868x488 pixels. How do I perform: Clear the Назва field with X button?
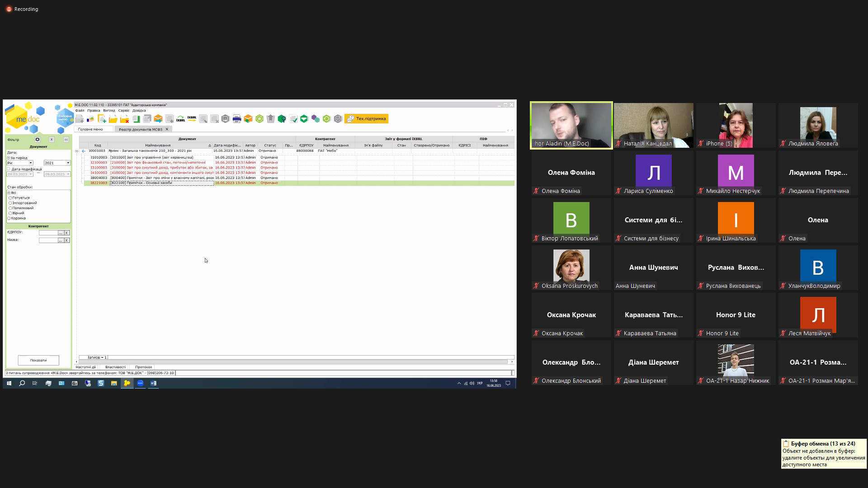click(66, 240)
